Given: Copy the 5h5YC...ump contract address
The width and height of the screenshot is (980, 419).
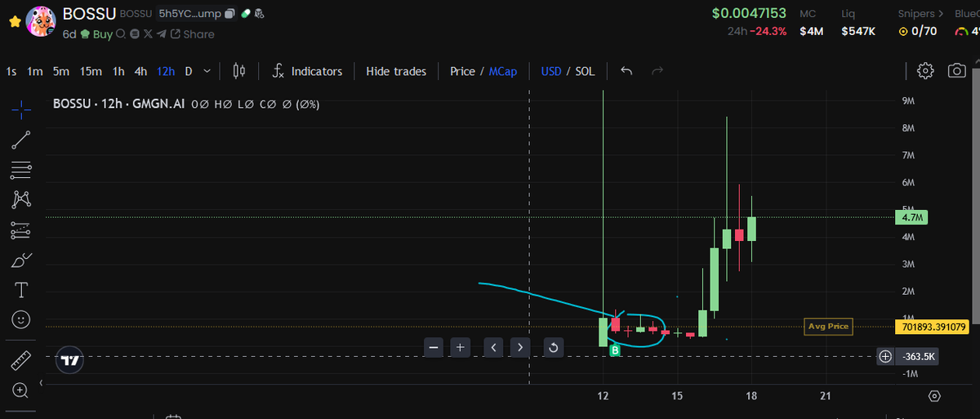Looking at the screenshot, I should click(x=229, y=14).
